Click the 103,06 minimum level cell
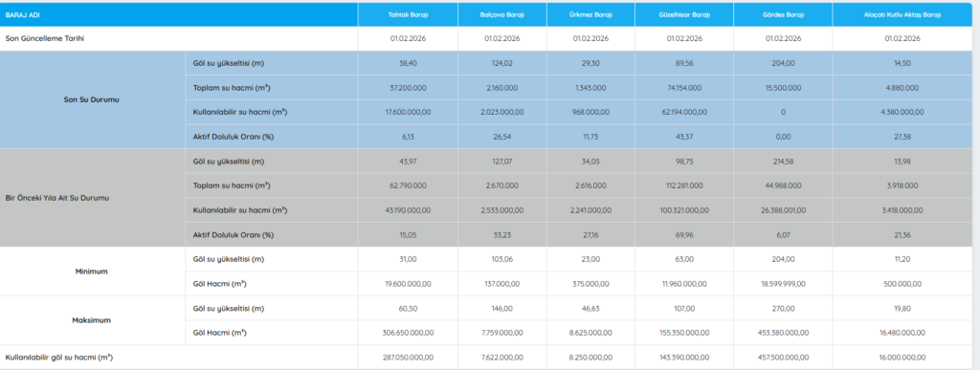The image size is (980, 370). pos(502,259)
